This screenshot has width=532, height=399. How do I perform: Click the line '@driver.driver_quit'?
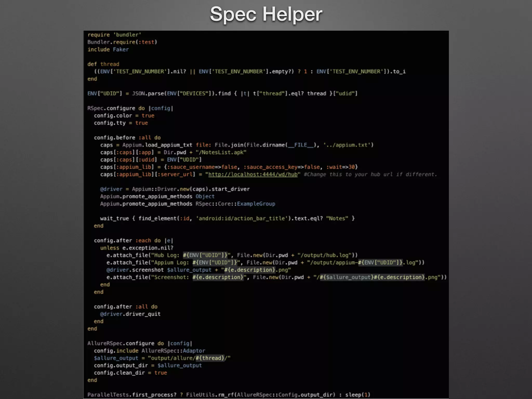point(130,314)
